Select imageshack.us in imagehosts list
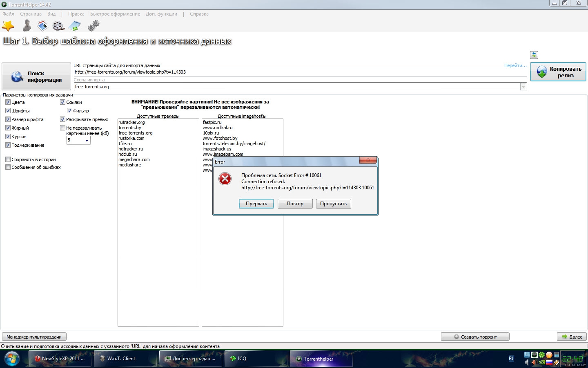588x368 pixels. tap(217, 149)
